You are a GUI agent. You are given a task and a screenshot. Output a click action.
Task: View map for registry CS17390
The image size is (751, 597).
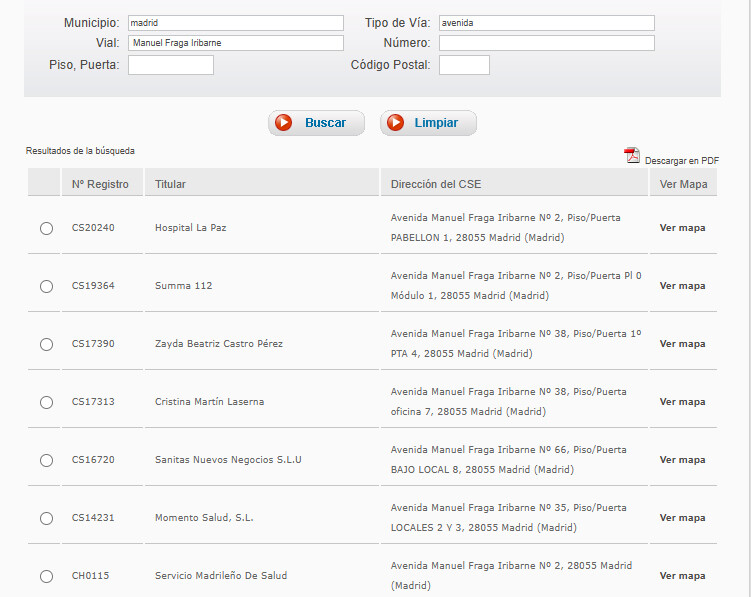(x=682, y=344)
